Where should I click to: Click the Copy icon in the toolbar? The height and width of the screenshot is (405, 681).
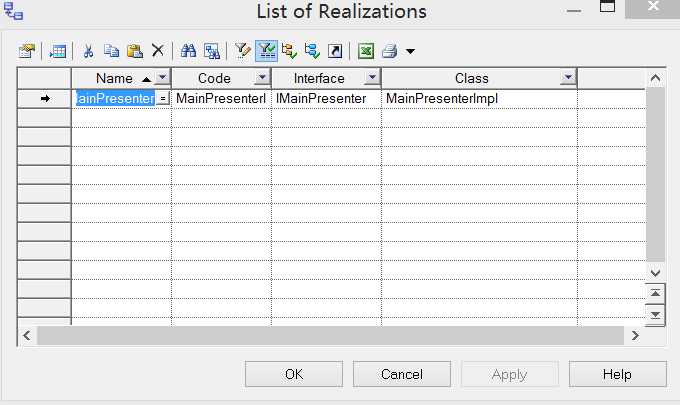pyautogui.click(x=111, y=50)
